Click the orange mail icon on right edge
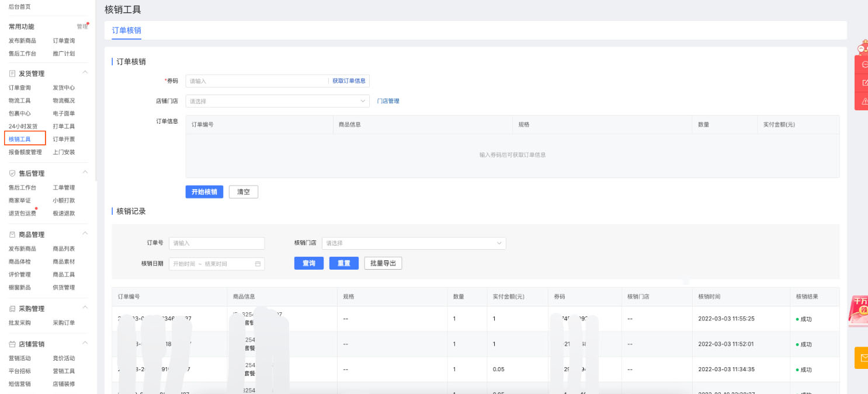Image resolution: width=868 pixels, height=394 pixels. click(x=862, y=357)
